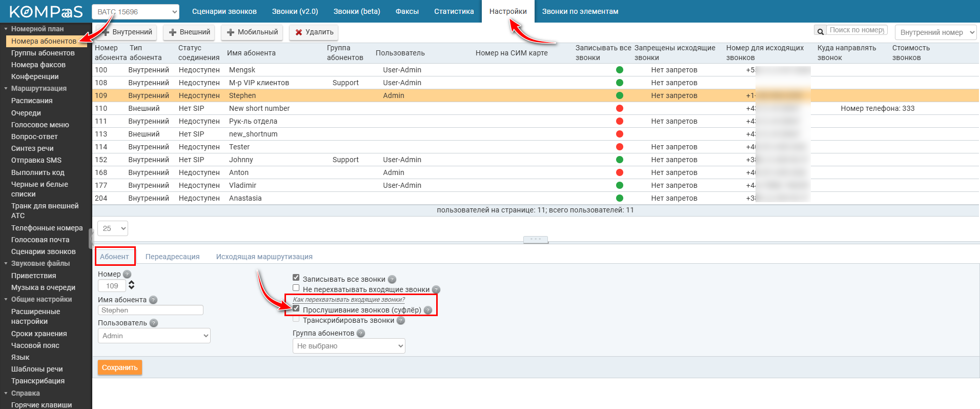Click the Имя абонента field containing Stephen

click(151, 310)
